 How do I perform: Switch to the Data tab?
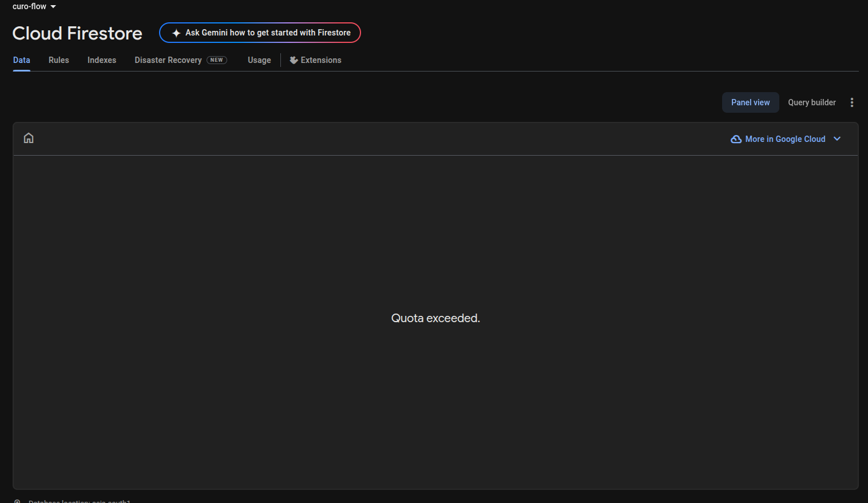[22, 60]
